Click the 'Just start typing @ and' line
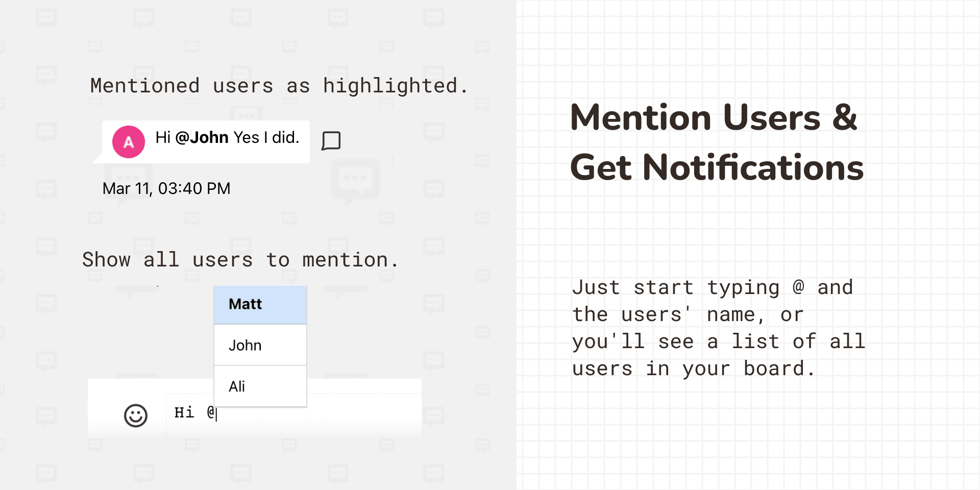 (713, 287)
